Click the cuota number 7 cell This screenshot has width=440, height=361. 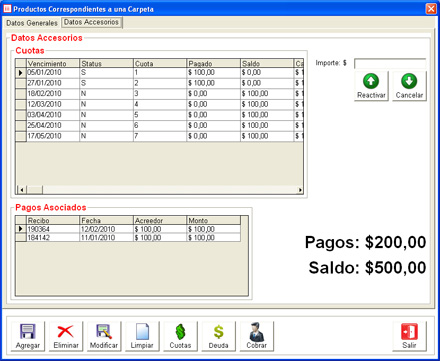(x=160, y=136)
